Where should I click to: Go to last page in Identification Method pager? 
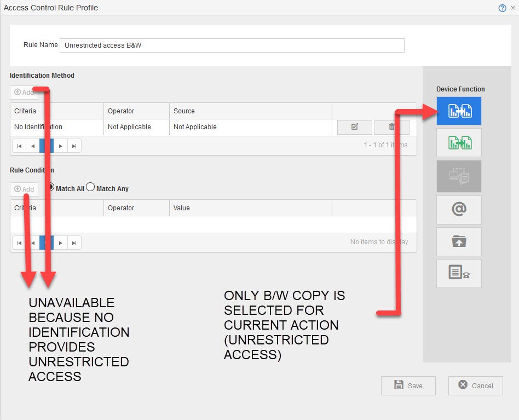point(74,146)
